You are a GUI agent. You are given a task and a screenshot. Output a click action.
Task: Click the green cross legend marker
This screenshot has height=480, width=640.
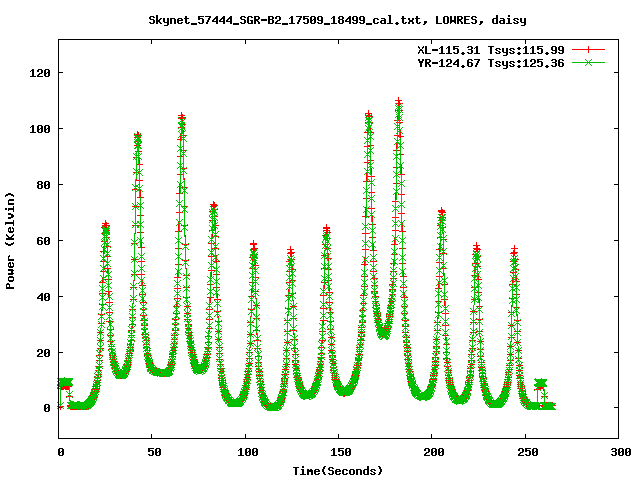pos(588,62)
